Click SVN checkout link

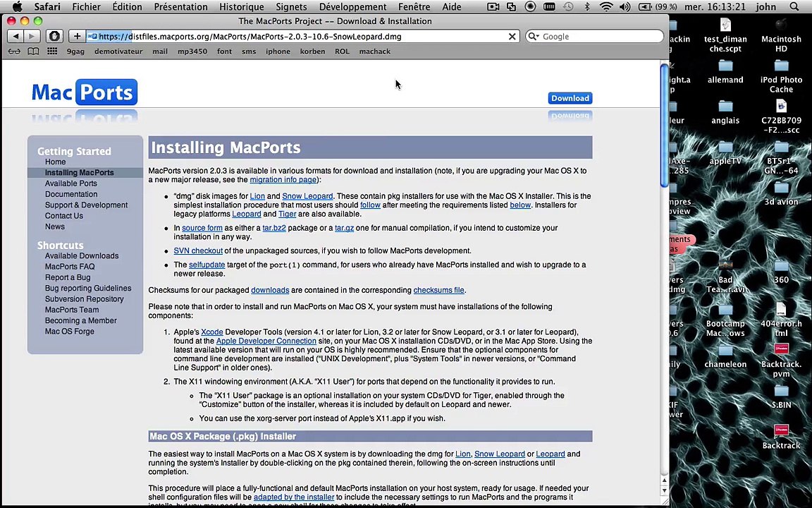[x=198, y=250]
